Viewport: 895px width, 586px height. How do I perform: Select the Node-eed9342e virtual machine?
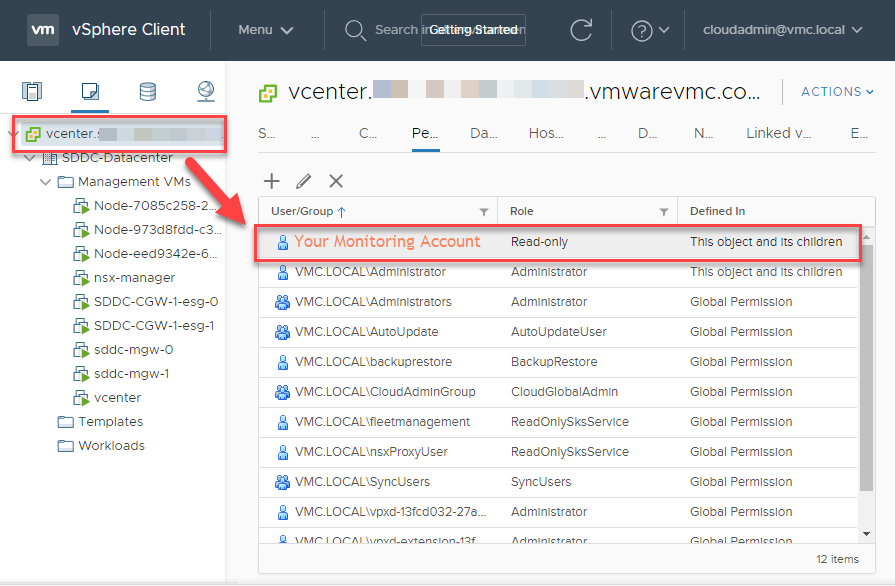tap(155, 254)
